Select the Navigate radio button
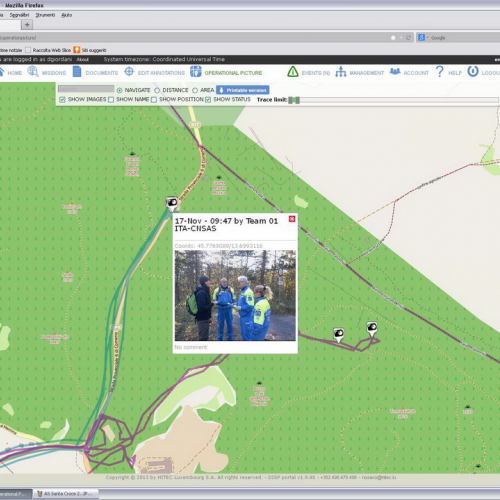Screen dimensions: 500x500 119,90
